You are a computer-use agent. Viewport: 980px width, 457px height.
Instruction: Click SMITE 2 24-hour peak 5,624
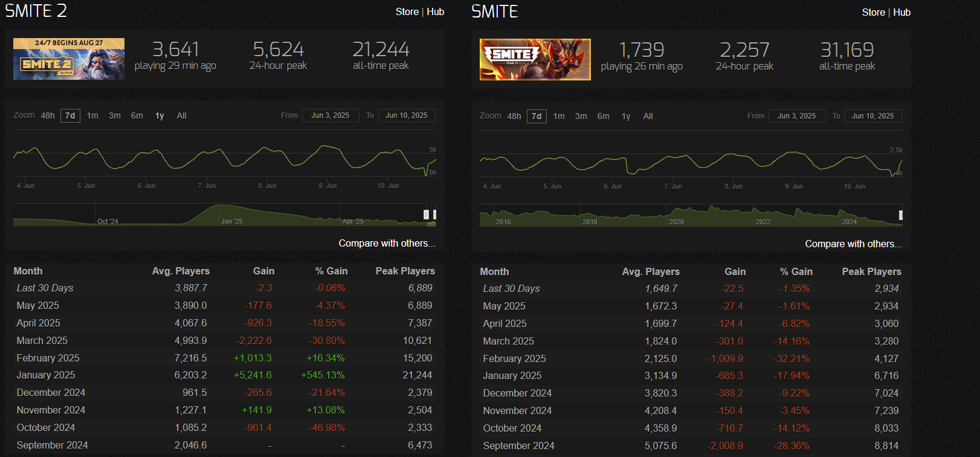tap(278, 49)
